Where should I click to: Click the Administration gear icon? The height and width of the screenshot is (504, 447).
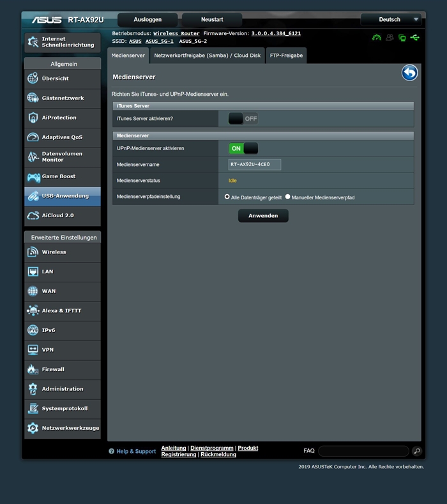coord(33,389)
